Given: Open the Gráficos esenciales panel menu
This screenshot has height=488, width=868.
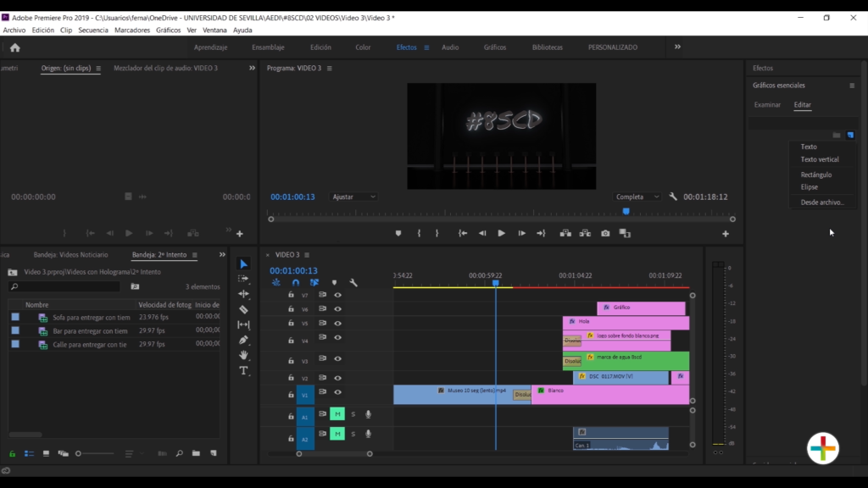Looking at the screenshot, I should (852, 86).
